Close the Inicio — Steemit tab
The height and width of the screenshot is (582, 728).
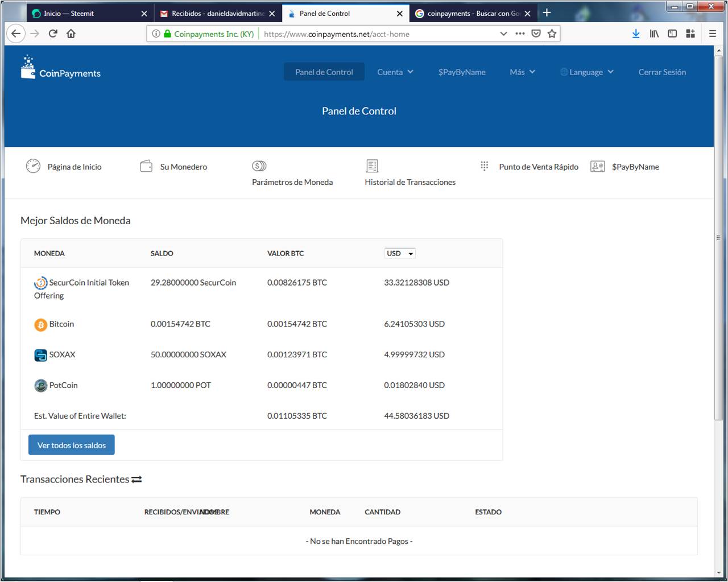point(144,14)
